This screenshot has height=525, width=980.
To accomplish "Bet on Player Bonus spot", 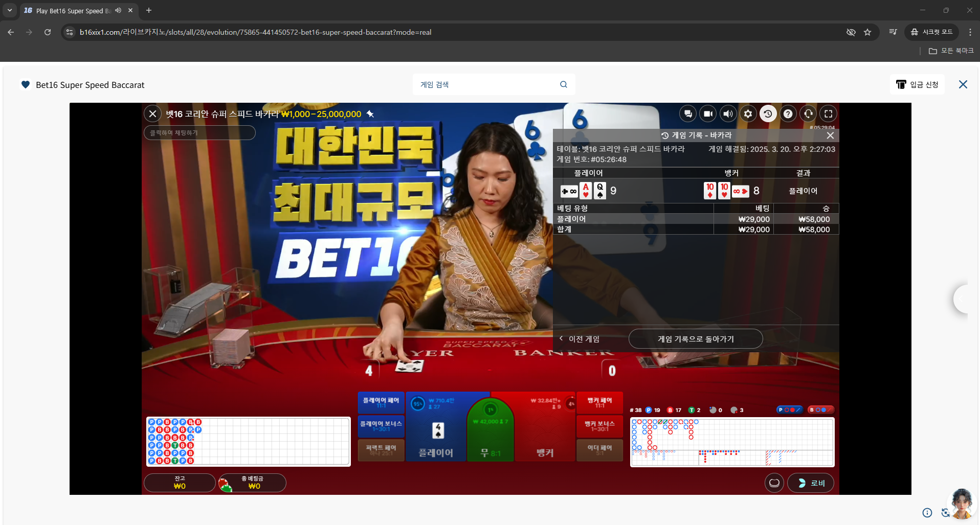I will tap(381, 426).
